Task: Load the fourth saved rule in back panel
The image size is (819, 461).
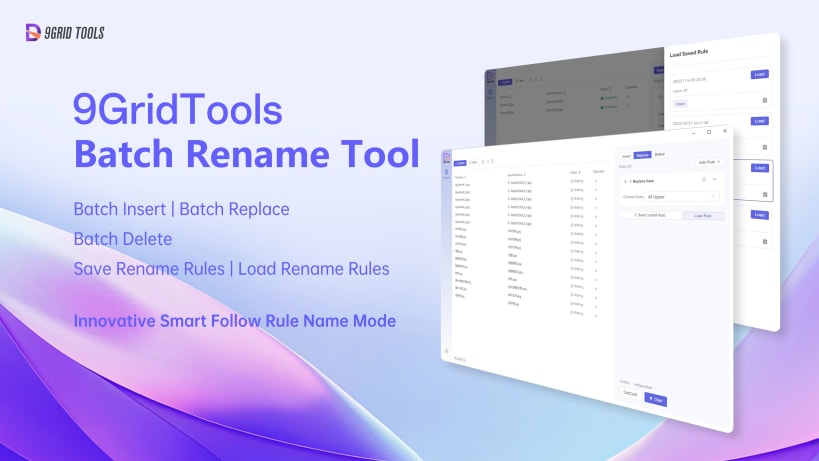Action: pyautogui.click(x=759, y=215)
